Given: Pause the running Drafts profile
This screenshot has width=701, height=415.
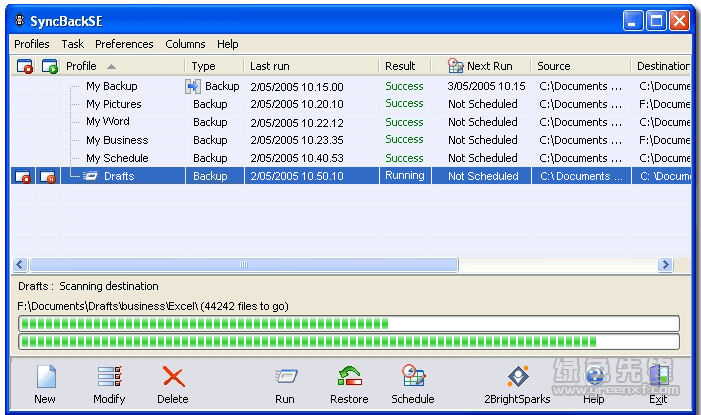Looking at the screenshot, I should (x=48, y=176).
